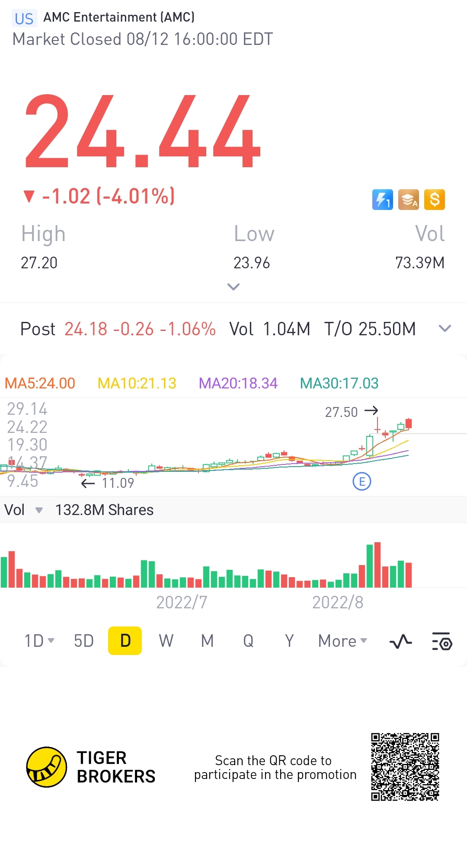The image size is (467, 868).
Task: Tap the MA5:24.00 indicator label
Action: 40,383
